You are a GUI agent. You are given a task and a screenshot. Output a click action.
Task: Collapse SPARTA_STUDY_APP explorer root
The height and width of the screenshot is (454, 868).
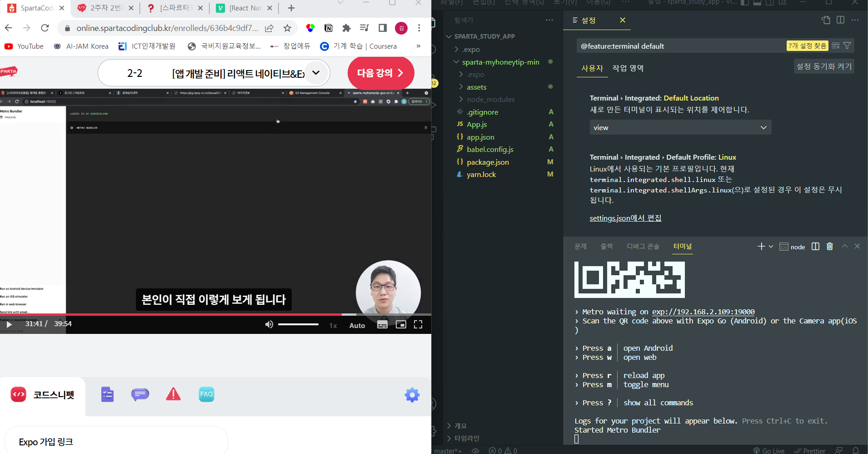(x=484, y=36)
